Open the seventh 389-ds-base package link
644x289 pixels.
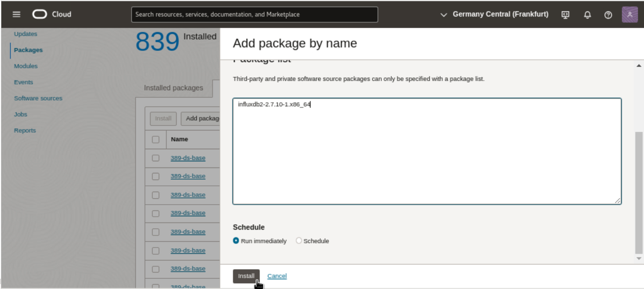pyautogui.click(x=188, y=268)
